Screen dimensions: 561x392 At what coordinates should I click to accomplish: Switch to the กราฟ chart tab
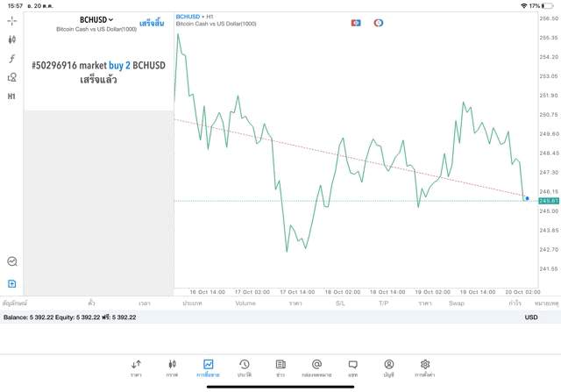pos(172,368)
